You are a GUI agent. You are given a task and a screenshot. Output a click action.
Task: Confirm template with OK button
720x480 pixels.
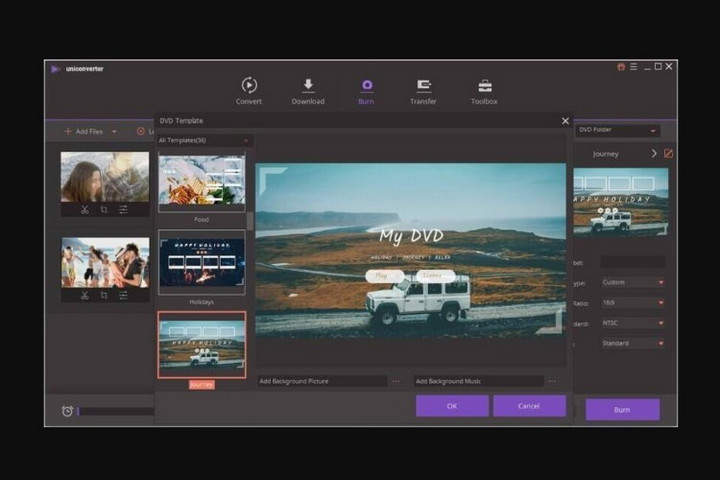[452, 406]
